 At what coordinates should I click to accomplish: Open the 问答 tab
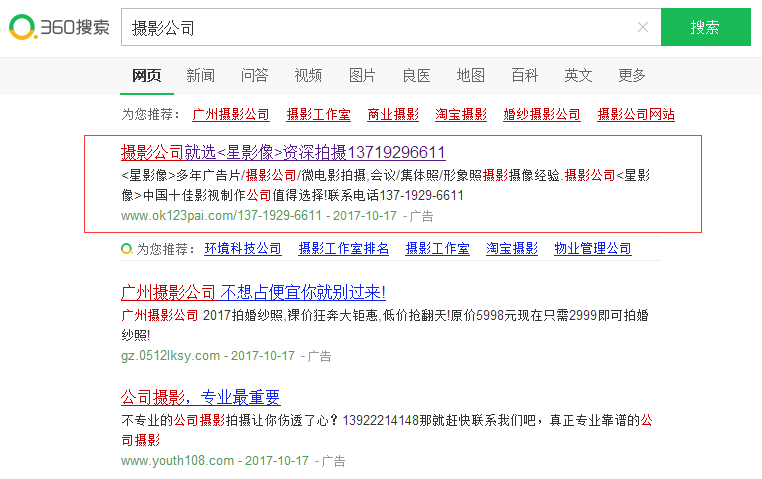254,75
